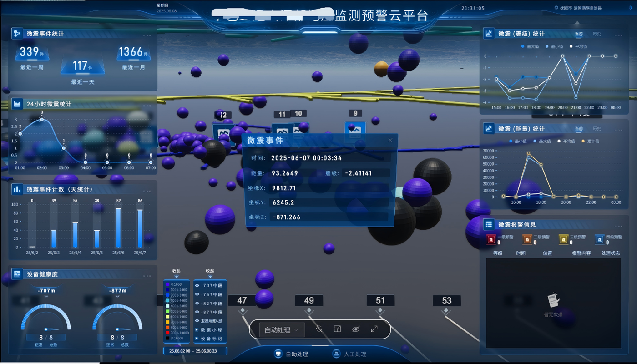Click the 暂无数据 empty document icon

point(553,300)
